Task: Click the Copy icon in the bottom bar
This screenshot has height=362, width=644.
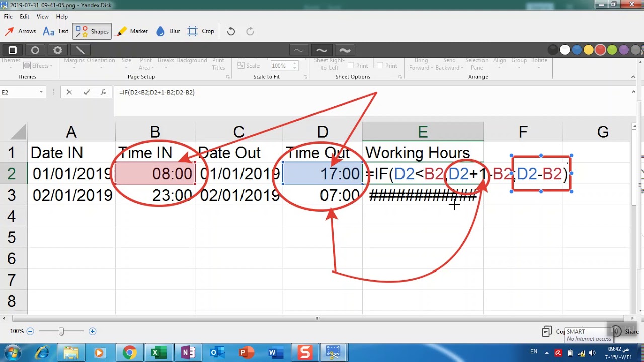Action: click(546, 331)
